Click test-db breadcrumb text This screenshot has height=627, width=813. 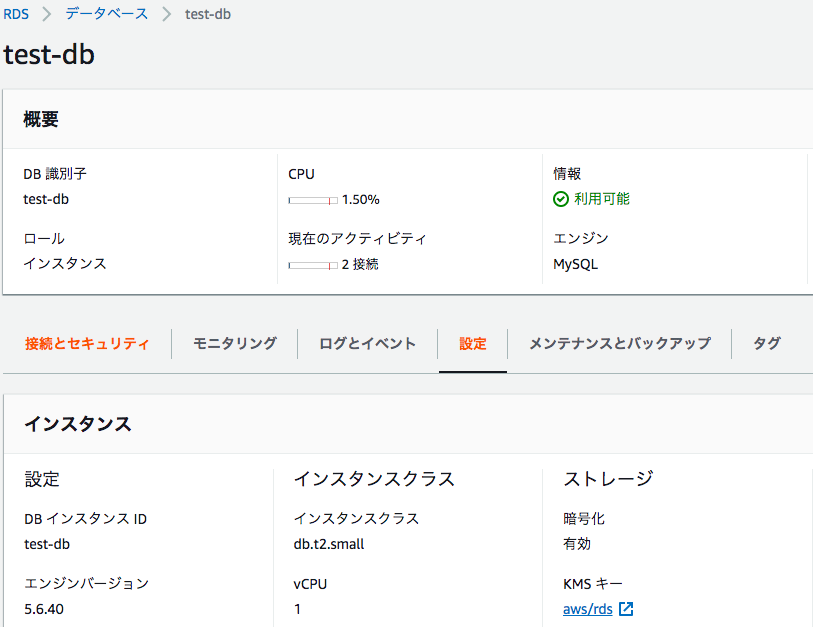tap(208, 14)
